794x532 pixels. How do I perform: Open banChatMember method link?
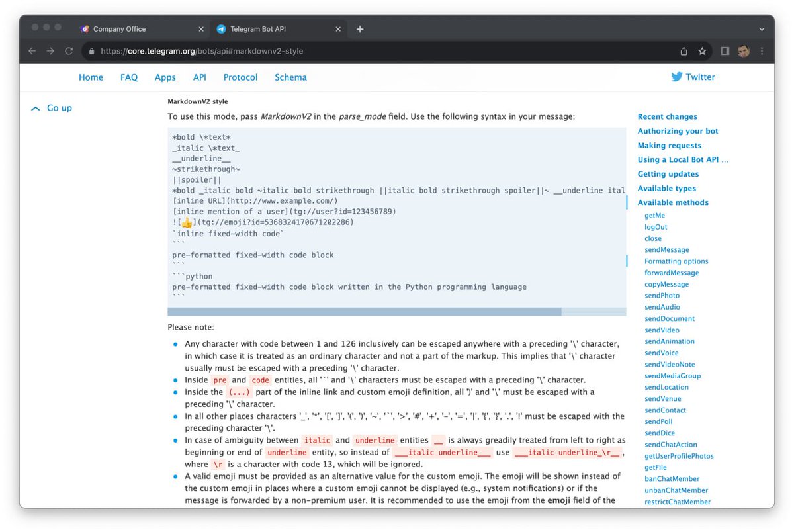point(672,479)
